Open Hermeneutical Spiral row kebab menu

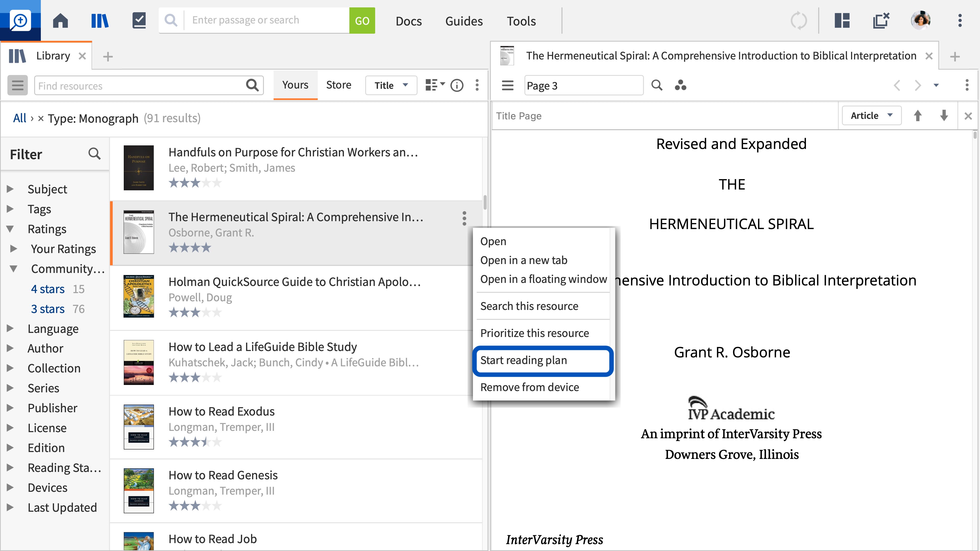[464, 218]
